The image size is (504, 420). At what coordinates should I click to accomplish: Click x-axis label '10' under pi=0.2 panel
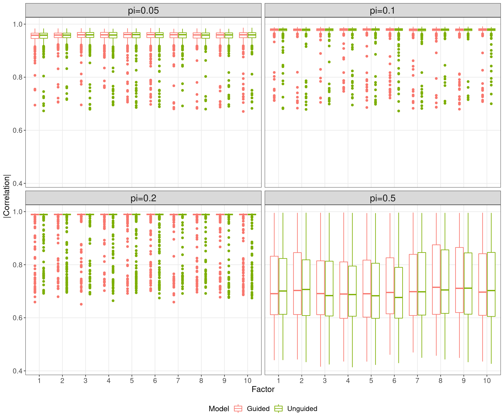[247, 381]
